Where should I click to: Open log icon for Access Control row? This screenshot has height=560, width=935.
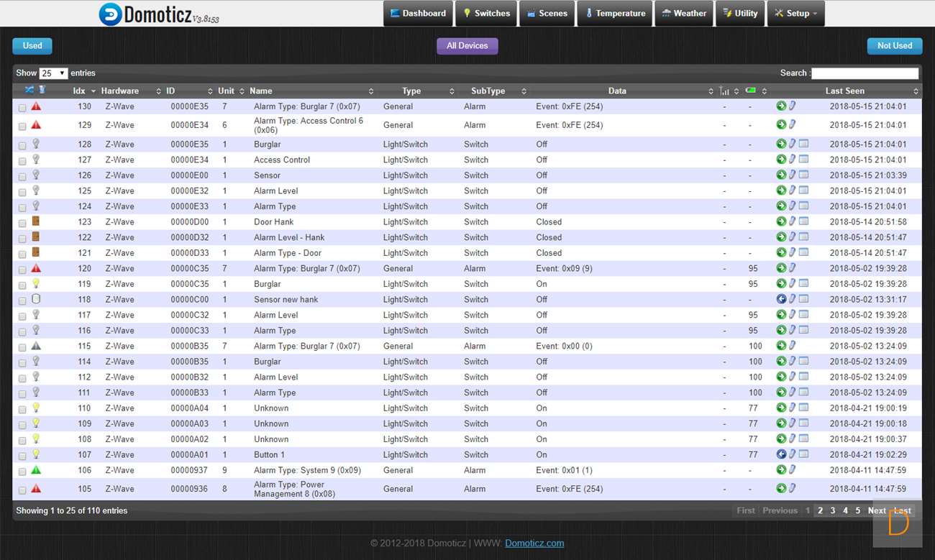click(x=803, y=160)
